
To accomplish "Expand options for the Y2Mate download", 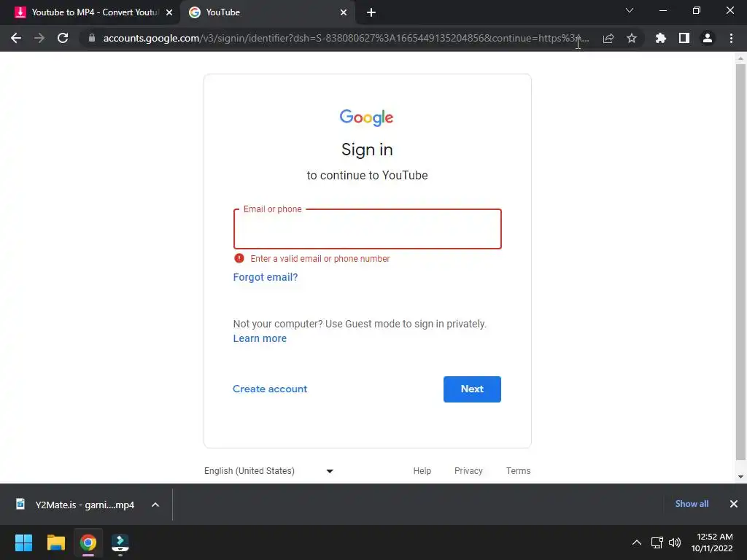I will point(155,505).
